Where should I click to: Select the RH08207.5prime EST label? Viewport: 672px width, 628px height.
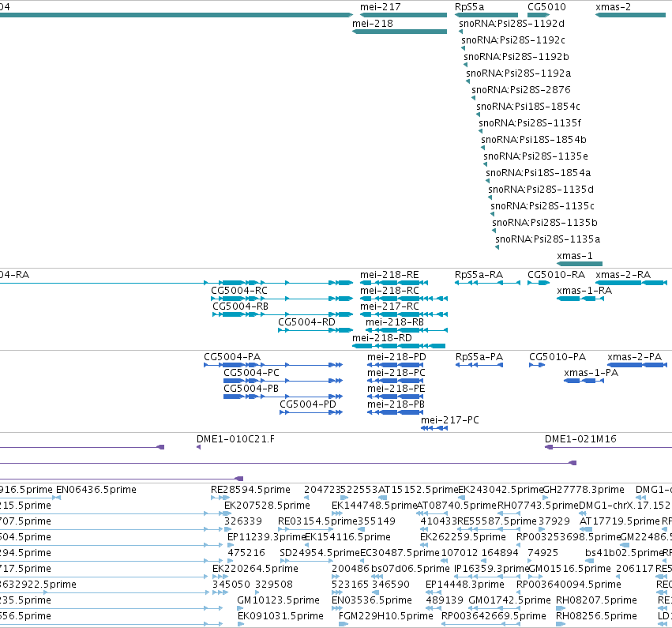pos(596,600)
